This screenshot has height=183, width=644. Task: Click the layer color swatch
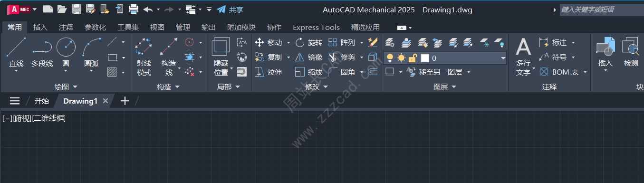coord(425,58)
